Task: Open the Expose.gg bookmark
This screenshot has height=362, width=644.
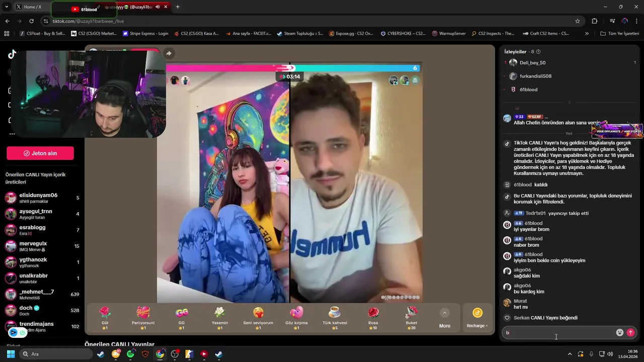Action: pos(351,34)
